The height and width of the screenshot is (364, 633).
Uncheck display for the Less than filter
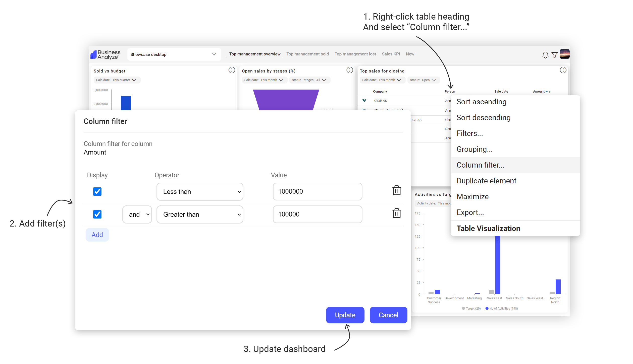click(x=97, y=191)
